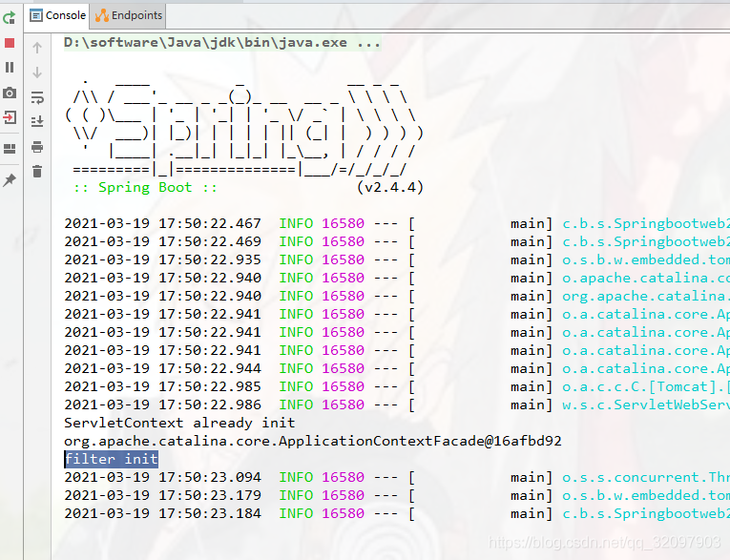
Task: Click Up the stack trace arrow
Action: (37, 47)
